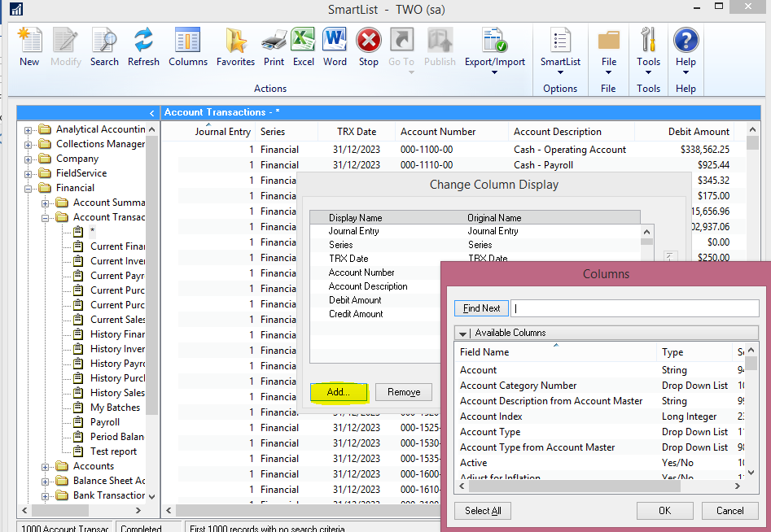Click OK in Columns dialog
Viewport: 771px width, 532px height.
pyautogui.click(x=664, y=511)
